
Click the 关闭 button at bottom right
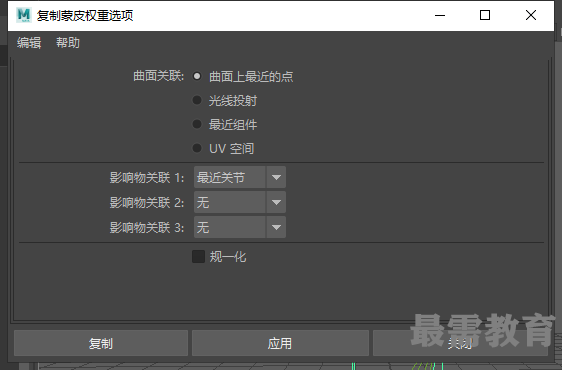point(460,343)
